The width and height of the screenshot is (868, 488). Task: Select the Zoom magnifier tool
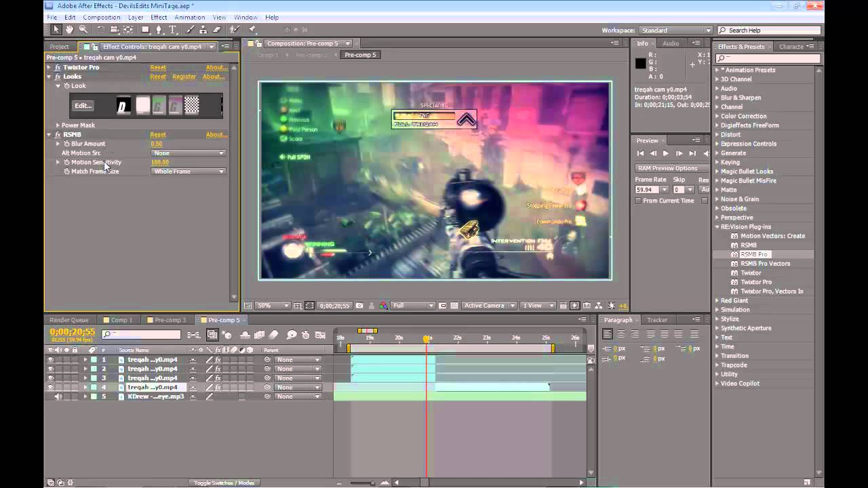click(83, 30)
